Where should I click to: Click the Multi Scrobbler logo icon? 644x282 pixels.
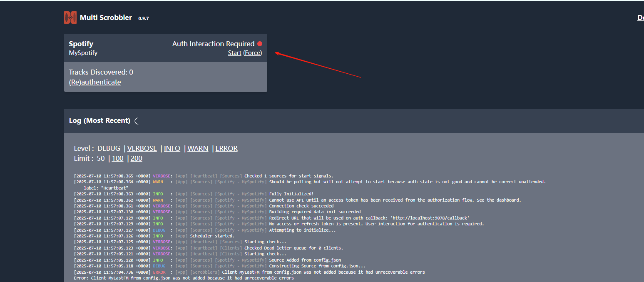(x=70, y=17)
